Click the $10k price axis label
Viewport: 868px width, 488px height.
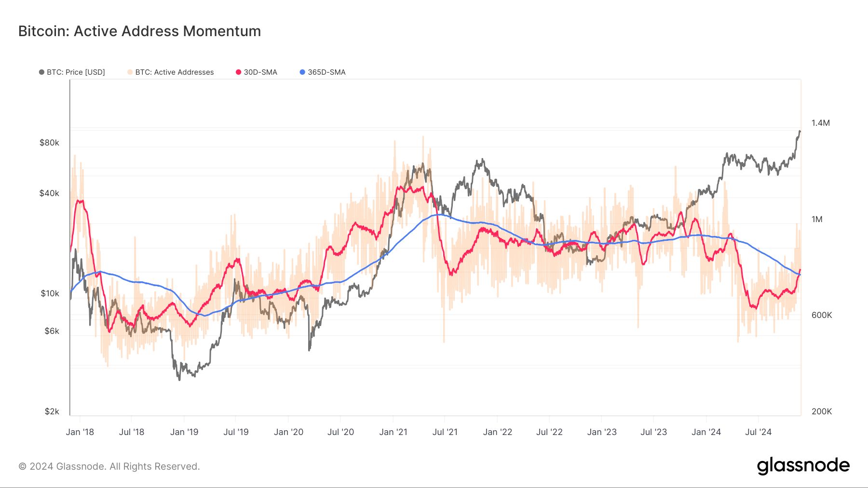pos(50,293)
